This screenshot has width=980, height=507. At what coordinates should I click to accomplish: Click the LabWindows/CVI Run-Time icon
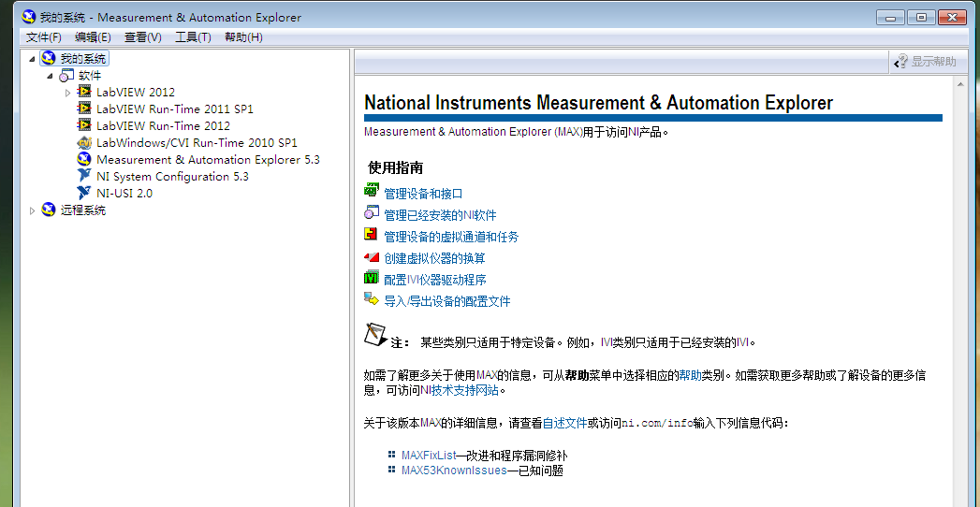pos(84,143)
